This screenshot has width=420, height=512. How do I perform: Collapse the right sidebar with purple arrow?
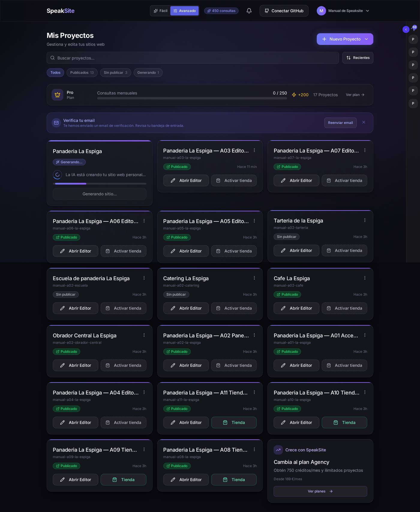click(406, 29)
